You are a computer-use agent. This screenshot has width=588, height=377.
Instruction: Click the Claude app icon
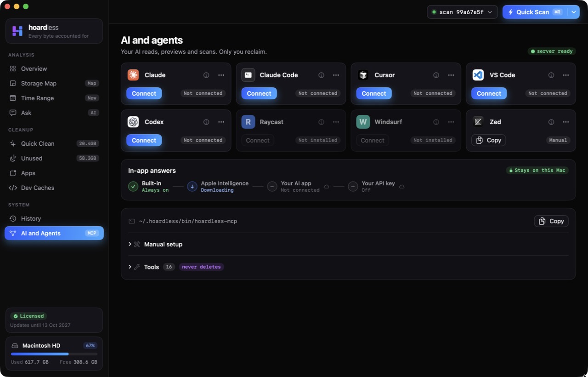(133, 75)
